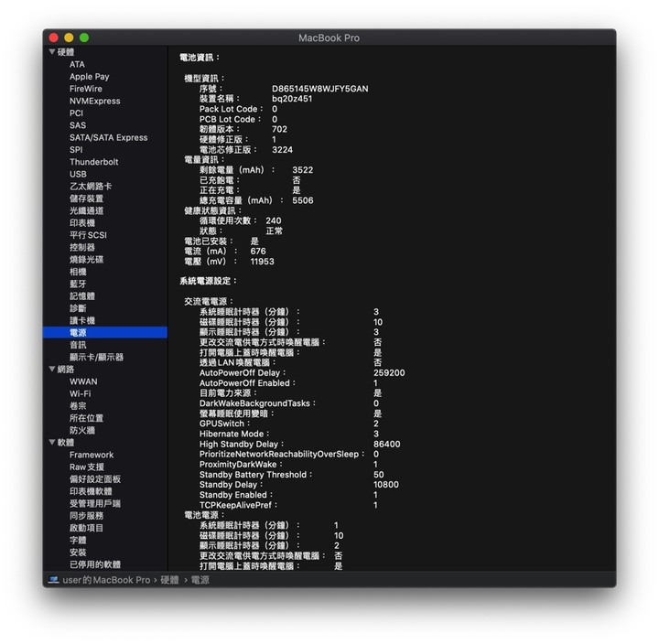Choose SAS in the hardware list
659x644 pixels.
click(78, 125)
